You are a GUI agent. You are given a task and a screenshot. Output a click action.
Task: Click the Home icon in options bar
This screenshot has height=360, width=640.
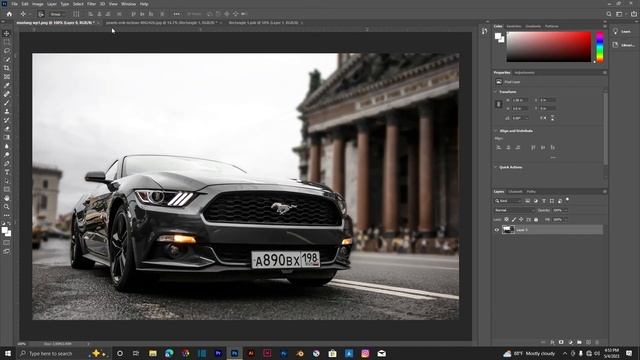(9, 14)
